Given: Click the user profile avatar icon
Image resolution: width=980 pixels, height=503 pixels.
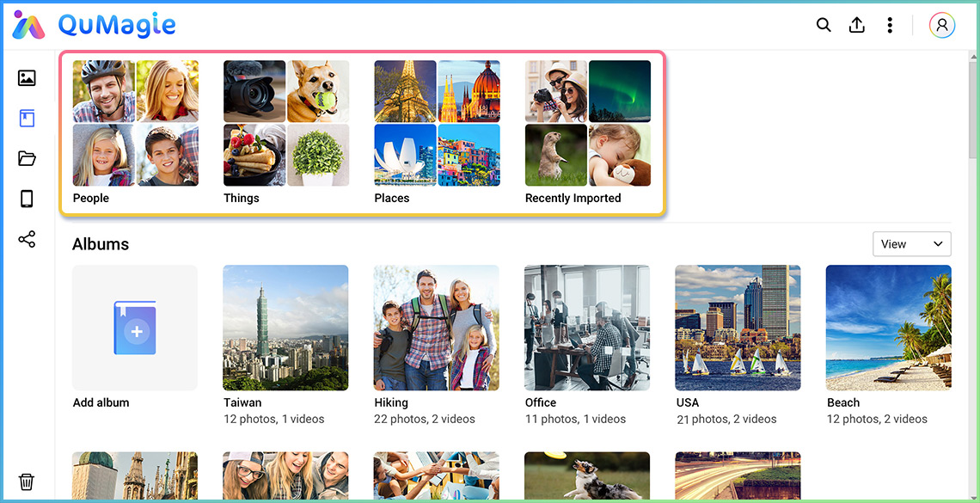Looking at the screenshot, I should pyautogui.click(x=942, y=25).
